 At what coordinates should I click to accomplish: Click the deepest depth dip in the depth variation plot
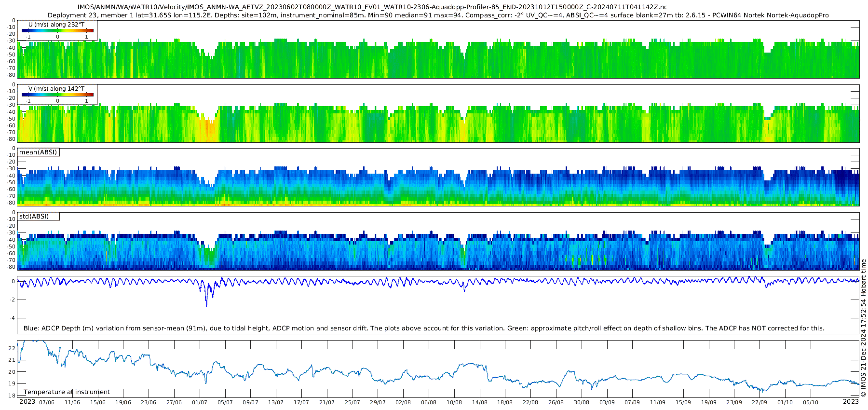[x=206, y=306]
